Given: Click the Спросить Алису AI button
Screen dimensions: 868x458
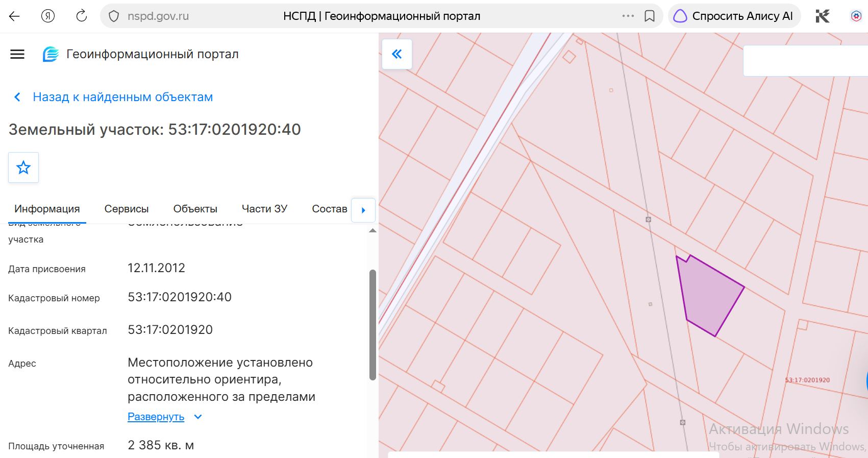Looking at the screenshot, I should (x=734, y=16).
